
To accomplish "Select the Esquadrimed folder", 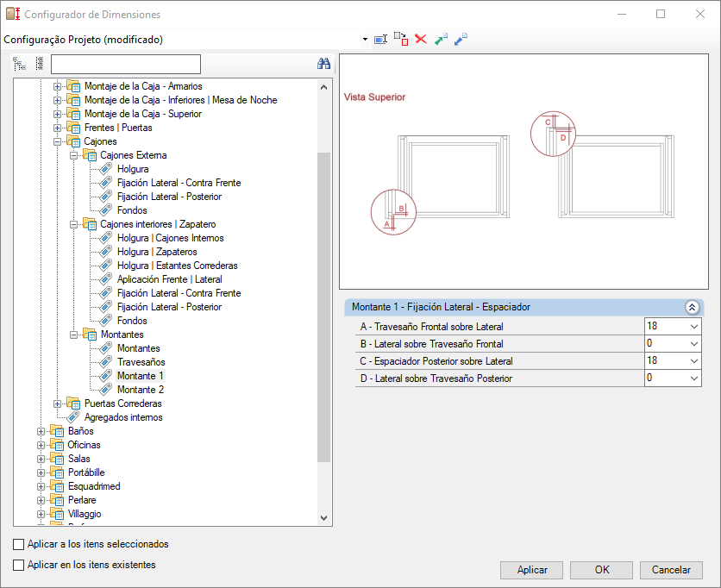I will 94,486.
